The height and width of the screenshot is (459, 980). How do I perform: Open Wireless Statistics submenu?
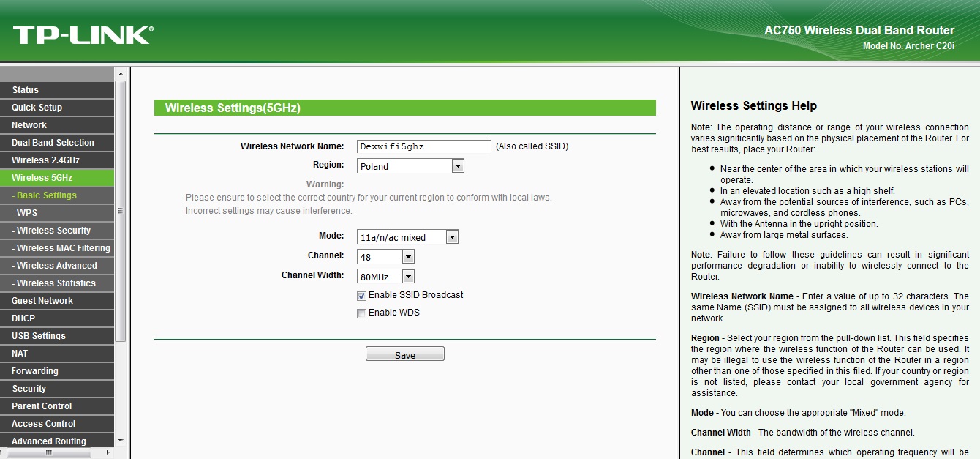(x=57, y=283)
